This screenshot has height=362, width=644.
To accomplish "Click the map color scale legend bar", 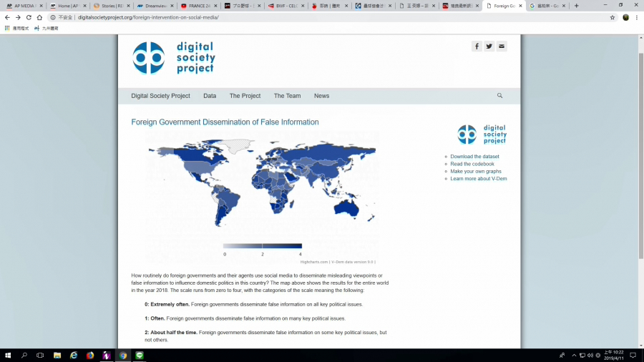I will [263, 246].
